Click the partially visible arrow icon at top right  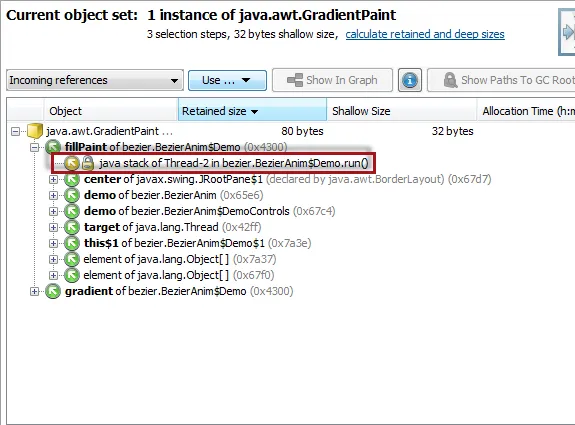[x=567, y=32]
